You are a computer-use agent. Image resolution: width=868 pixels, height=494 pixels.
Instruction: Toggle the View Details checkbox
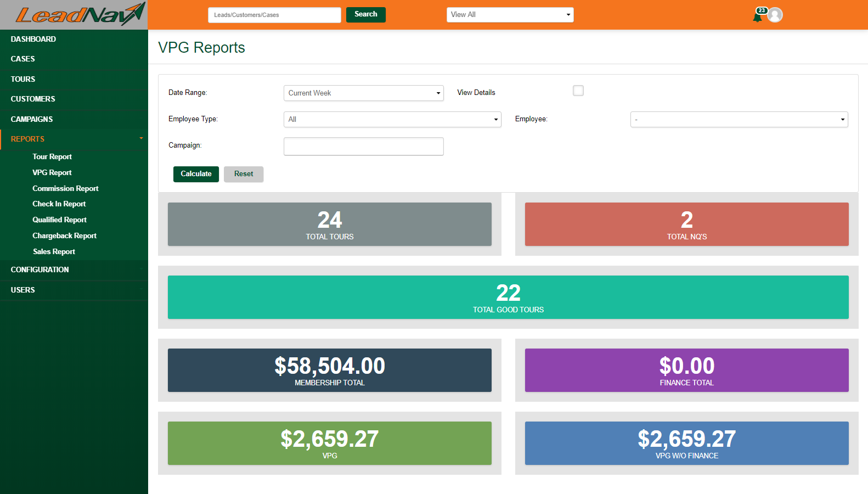[x=578, y=91]
